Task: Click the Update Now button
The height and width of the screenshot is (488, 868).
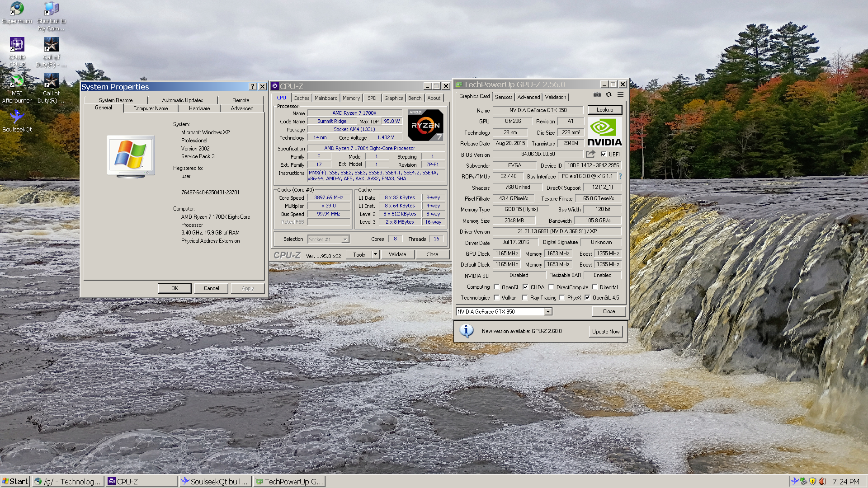Action: [606, 332]
